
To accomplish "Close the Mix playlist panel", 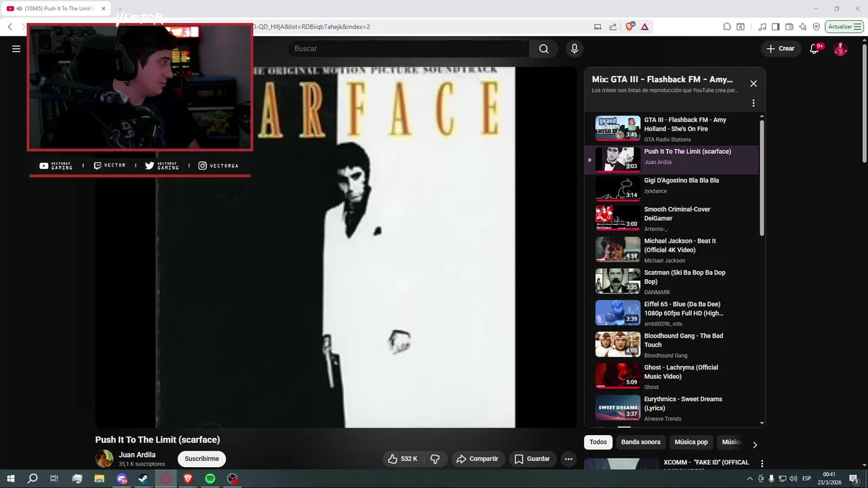I will point(753,83).
